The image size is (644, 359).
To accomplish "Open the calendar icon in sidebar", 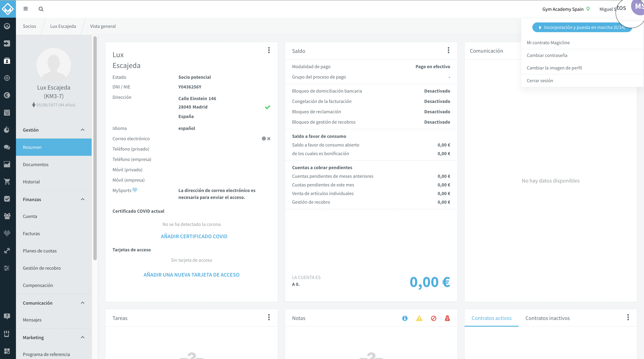I will (7, 112).
